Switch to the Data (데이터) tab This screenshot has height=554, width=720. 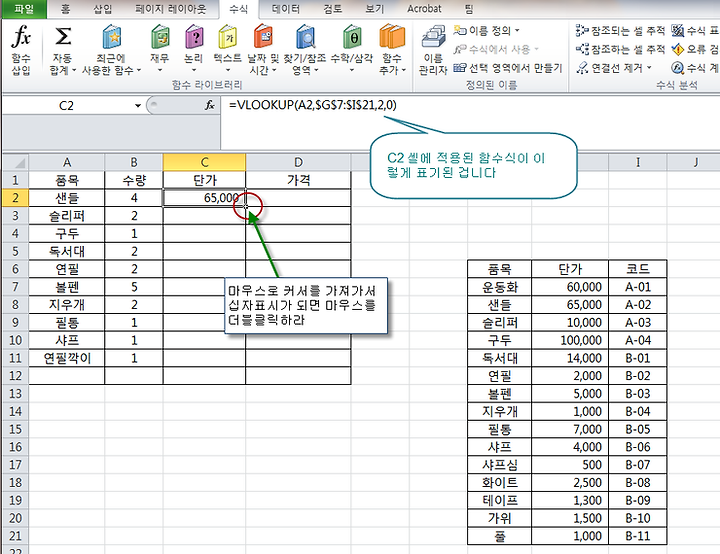pos(285,9)
